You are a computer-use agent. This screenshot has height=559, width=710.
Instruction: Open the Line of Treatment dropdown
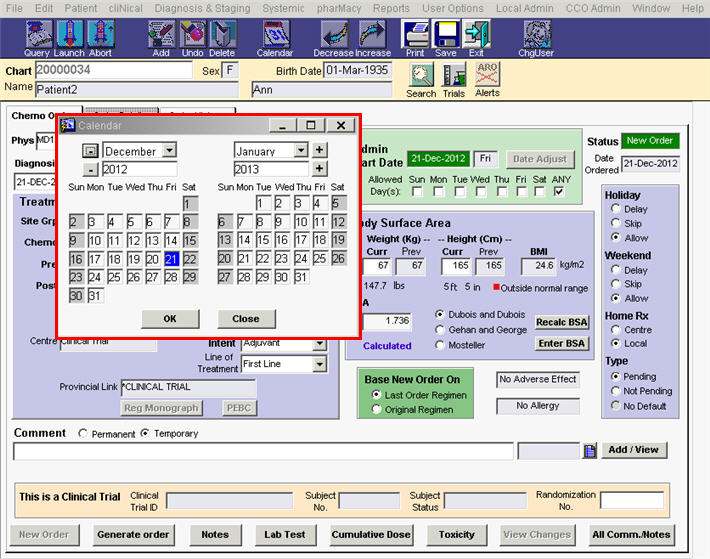coord(319,364)
